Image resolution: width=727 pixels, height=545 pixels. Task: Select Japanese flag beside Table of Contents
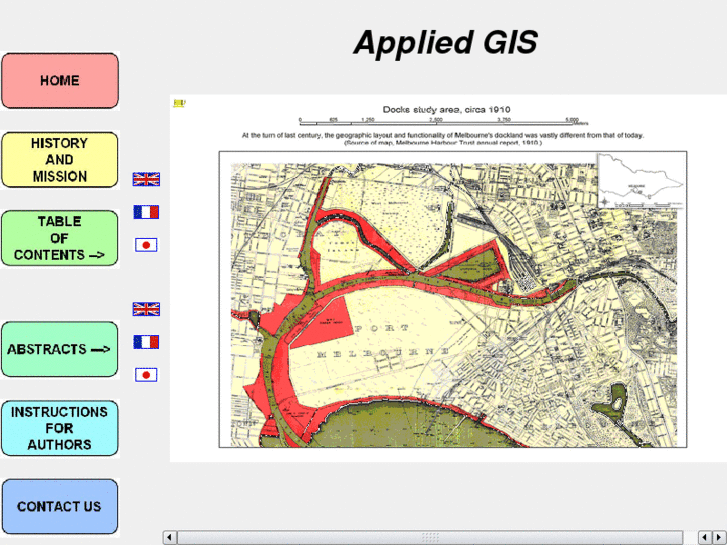tap(146, 245)
